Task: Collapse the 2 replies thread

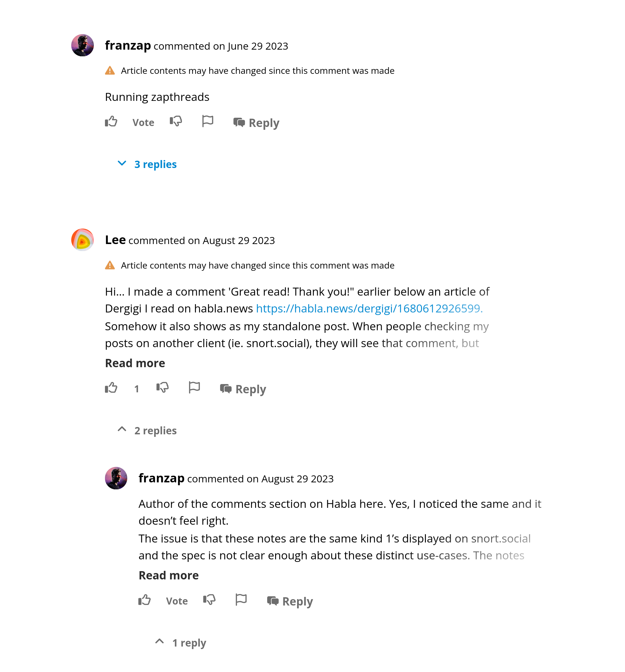Action: [147, 430]
